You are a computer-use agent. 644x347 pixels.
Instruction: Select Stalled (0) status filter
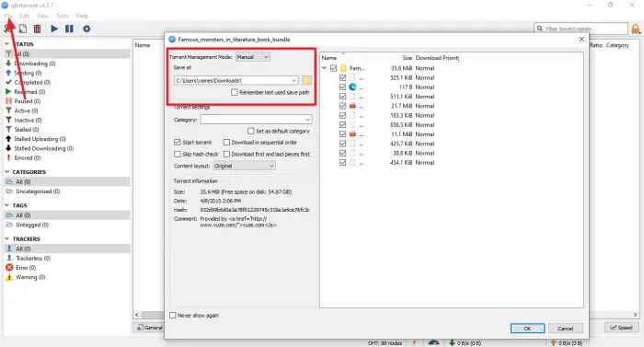pyautogui.click(x=27, y=130)
